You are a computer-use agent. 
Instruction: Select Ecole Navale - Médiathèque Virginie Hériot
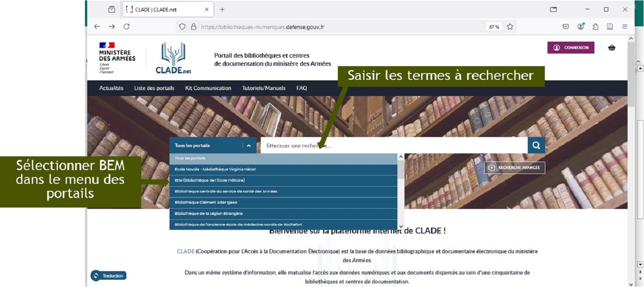[x=283, y=169]
